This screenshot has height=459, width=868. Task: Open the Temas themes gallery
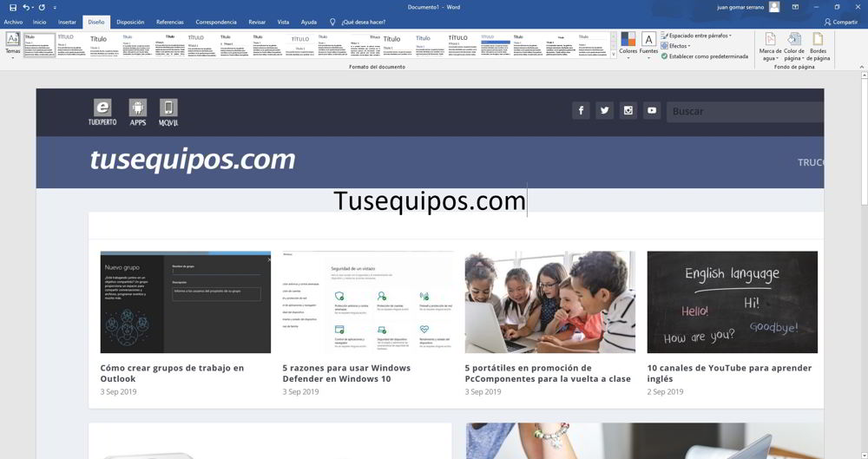pos(12,44)
